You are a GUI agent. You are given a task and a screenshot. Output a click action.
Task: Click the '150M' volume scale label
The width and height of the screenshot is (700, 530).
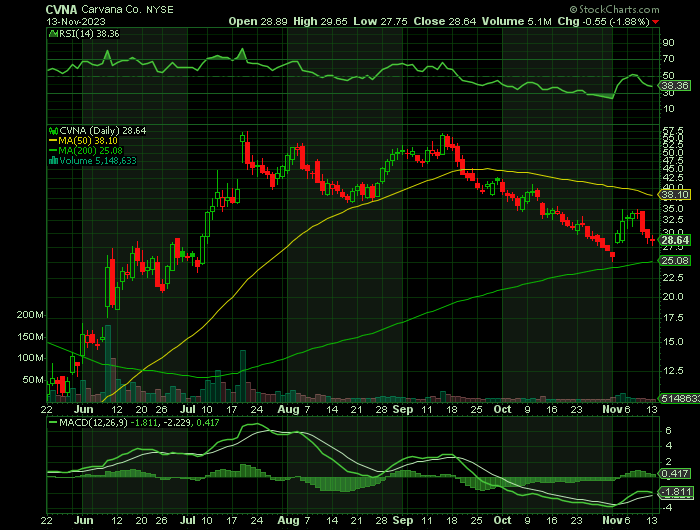coord(30,337)
